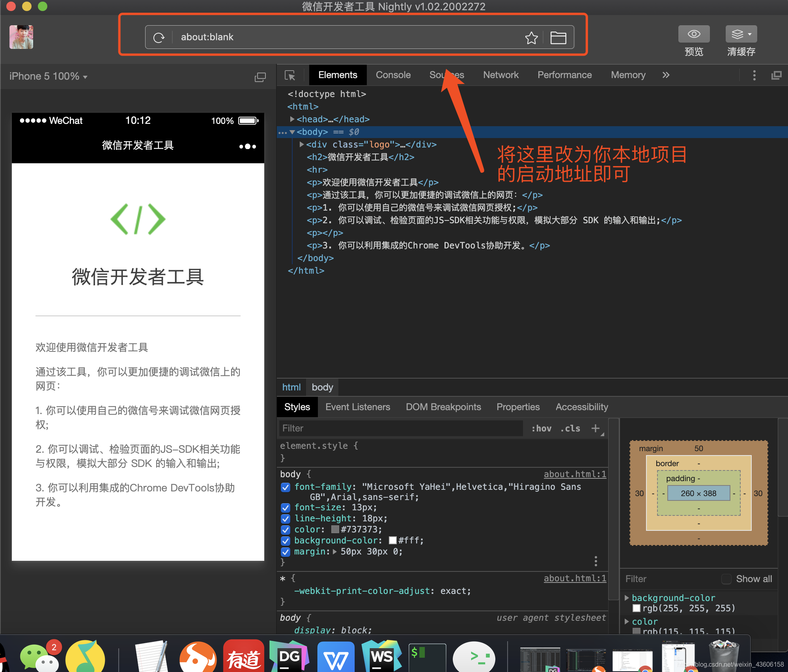Toggle the line-height property checkbox

point(286,519)
